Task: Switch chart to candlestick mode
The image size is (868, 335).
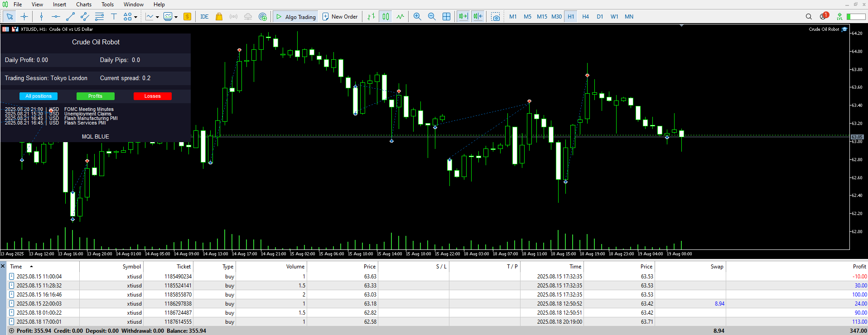Action: (x=386, y=17)
